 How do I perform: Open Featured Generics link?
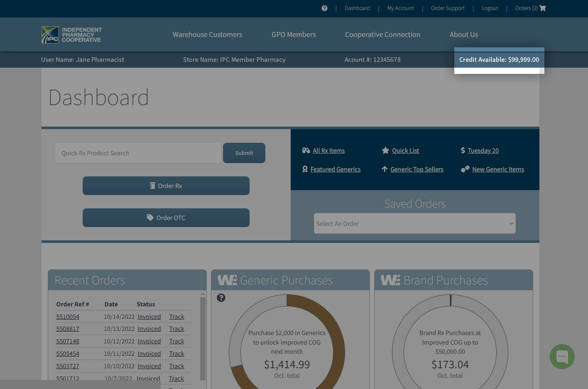point(336,169)
